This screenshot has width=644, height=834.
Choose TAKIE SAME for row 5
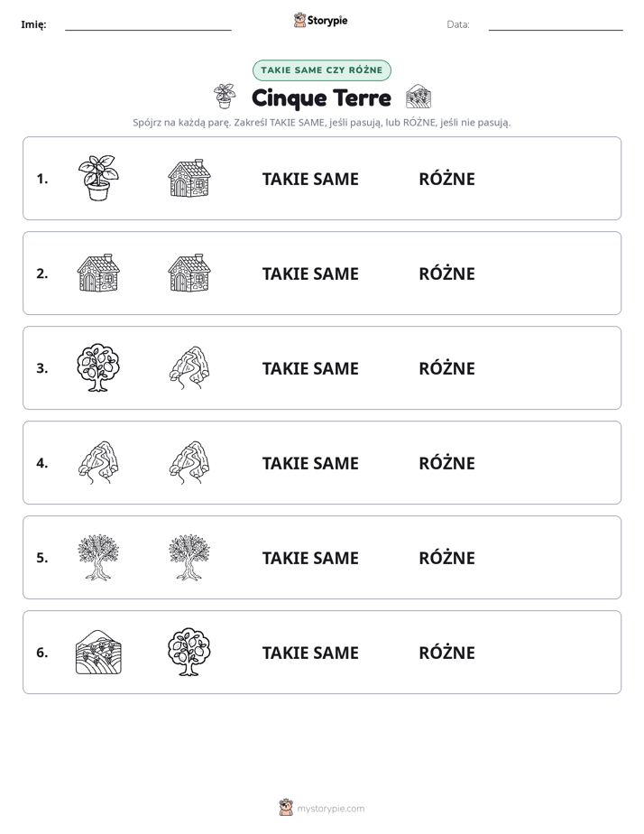(310, 558)
